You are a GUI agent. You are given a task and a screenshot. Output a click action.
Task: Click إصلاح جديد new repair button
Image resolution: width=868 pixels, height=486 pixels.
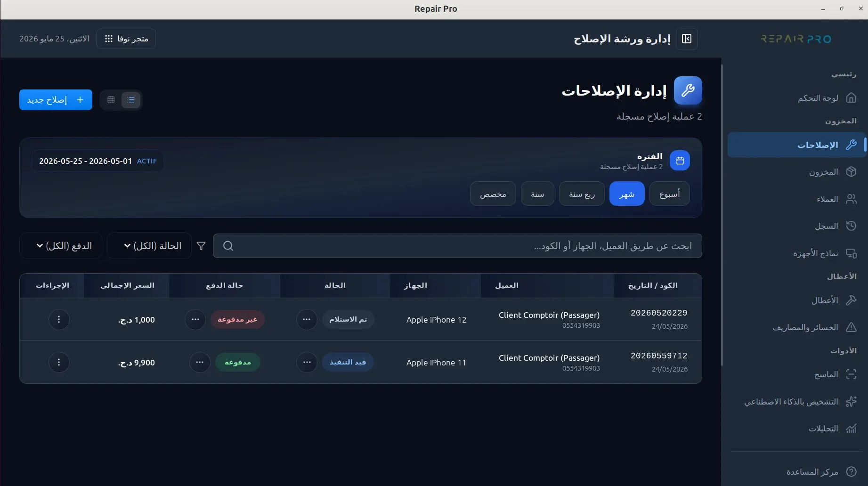[56, 100]
